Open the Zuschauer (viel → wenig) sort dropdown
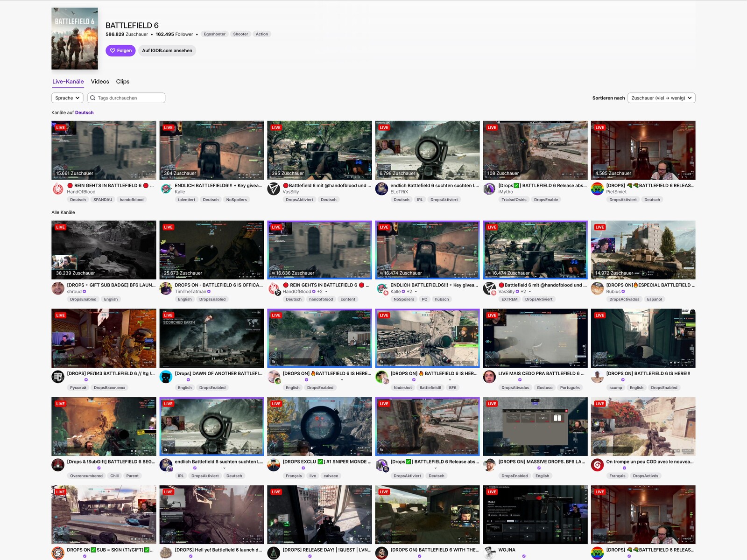Viewport: 747px width, 560px height. pyautogui.click(x=662, y=98)
